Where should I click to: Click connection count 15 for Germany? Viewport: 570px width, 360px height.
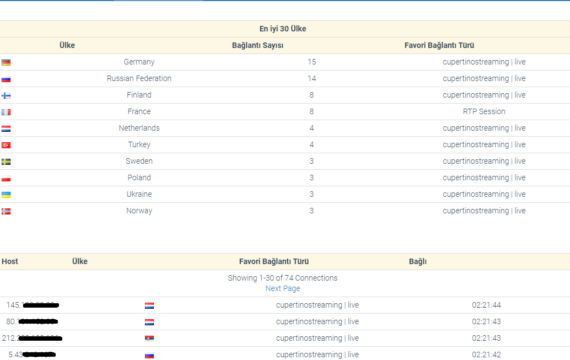pyautogui.click(x=312, y=62)
